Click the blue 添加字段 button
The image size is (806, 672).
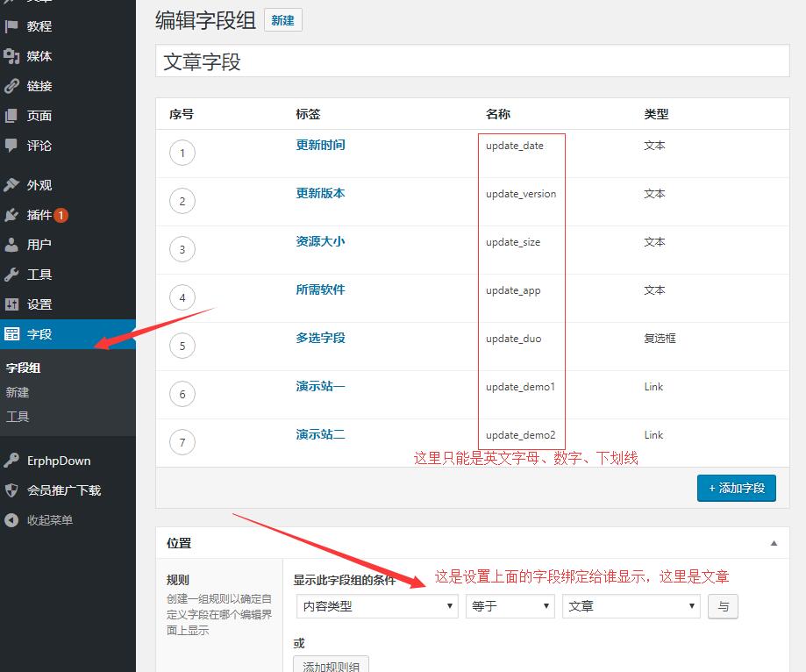tap(737, 488)
